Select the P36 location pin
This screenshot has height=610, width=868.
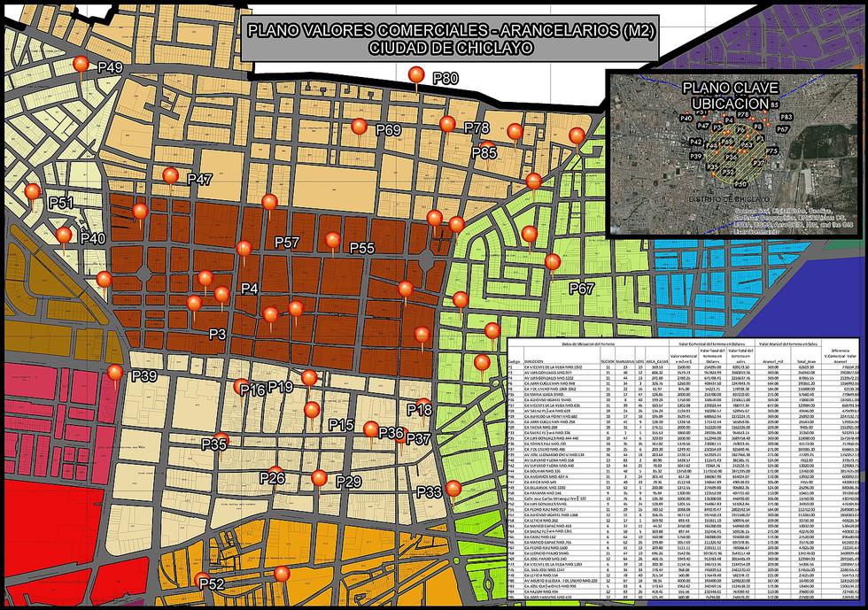371,429
